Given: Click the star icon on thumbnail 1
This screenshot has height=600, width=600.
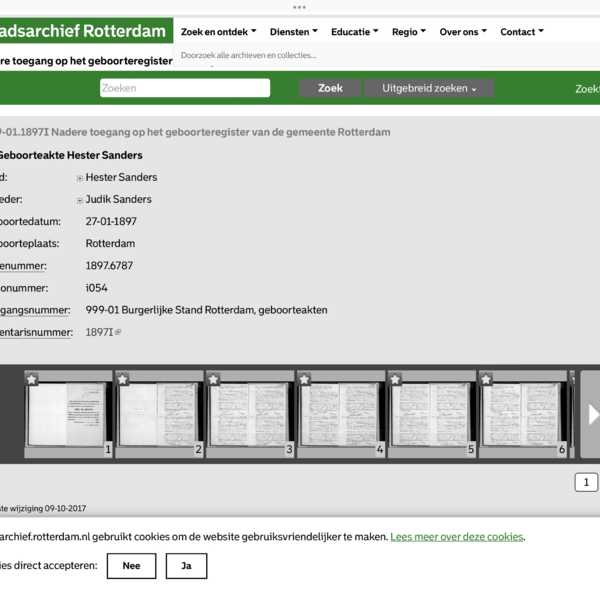Looking at the screenshot, I should tap(32, 380).
